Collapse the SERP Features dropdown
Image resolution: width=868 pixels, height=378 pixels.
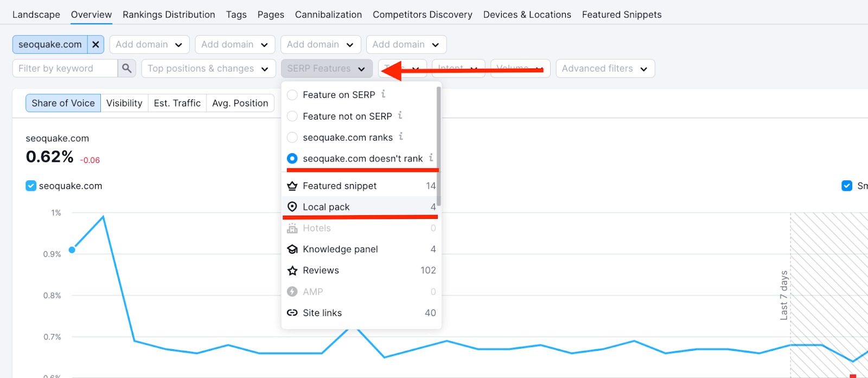click(327, 68)
